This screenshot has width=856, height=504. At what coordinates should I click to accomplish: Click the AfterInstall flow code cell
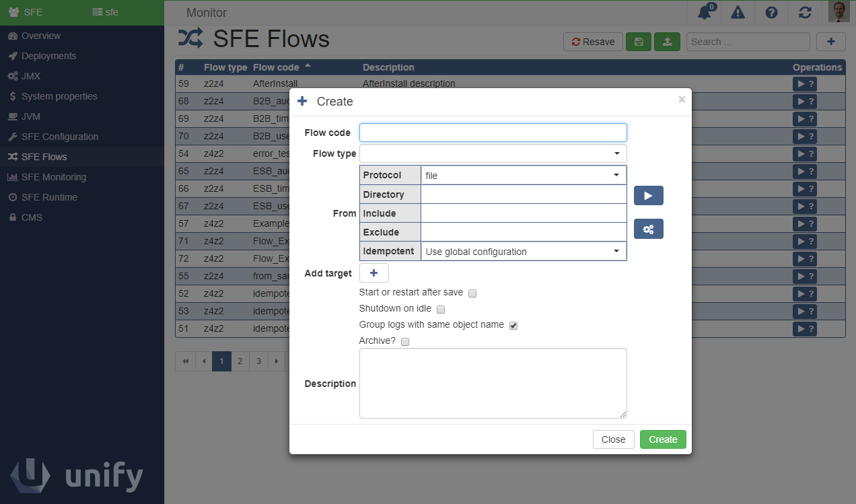pyautogui.click(x=275, y=84)
